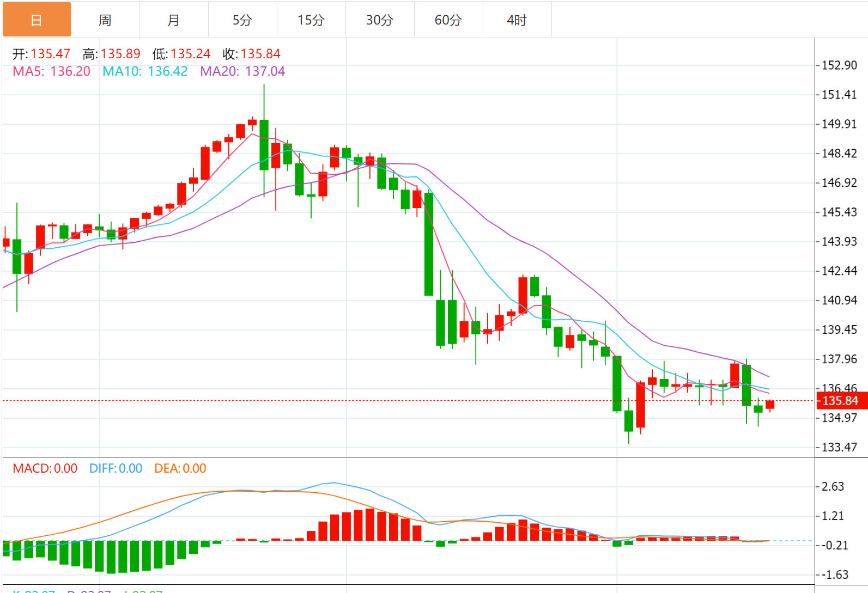Image resolution: width=868 pixels, height=593 pixels.
Task: Click the DEA: 0.00 indicator label
Action: (x=180, y=468)
